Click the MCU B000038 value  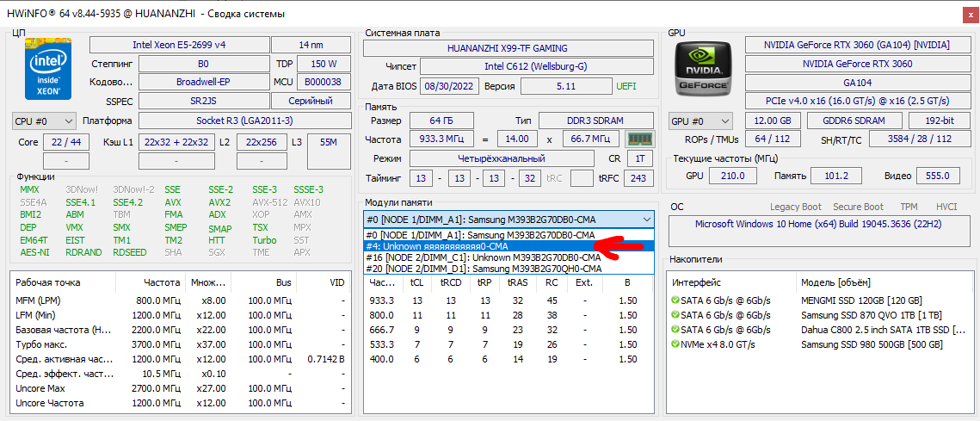(x=324, y=82)
